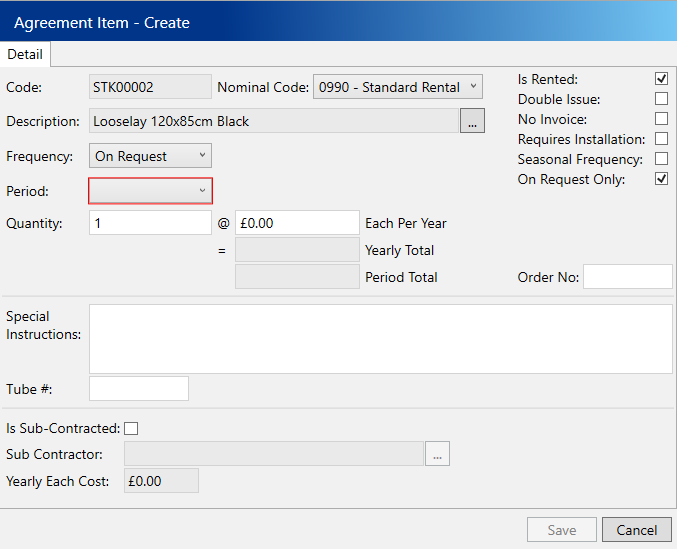
Task: Switch to the Detail tab
Action: (x=25, y=54)
